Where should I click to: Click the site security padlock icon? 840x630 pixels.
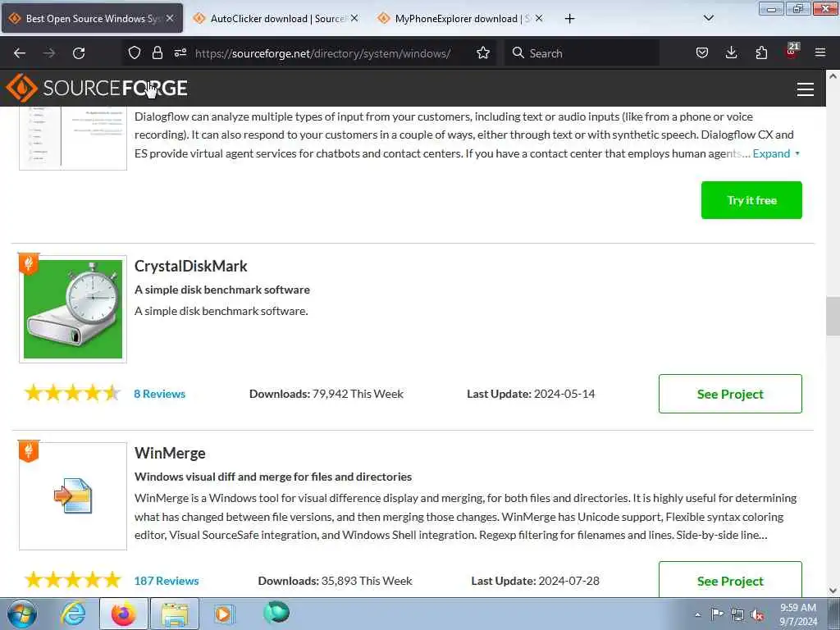click(157, 52)
